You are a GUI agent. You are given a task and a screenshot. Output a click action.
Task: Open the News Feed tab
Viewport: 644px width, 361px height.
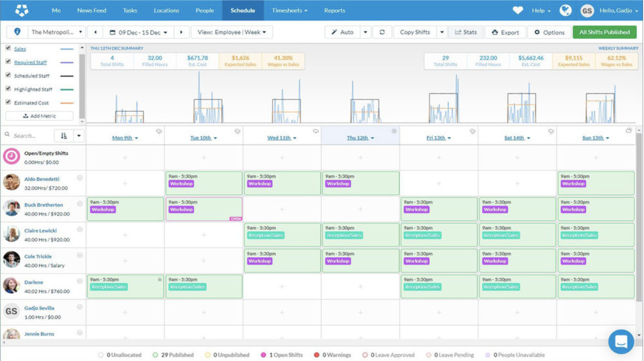point(91,10)
